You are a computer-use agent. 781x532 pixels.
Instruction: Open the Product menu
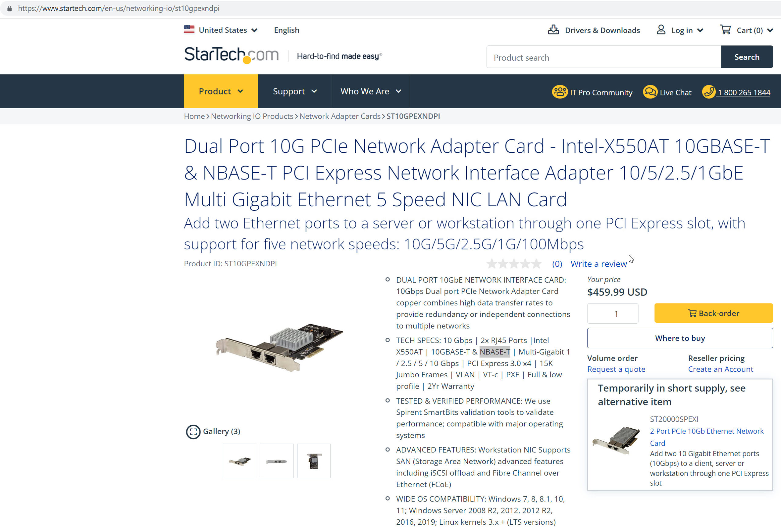(x=221, y=91)
